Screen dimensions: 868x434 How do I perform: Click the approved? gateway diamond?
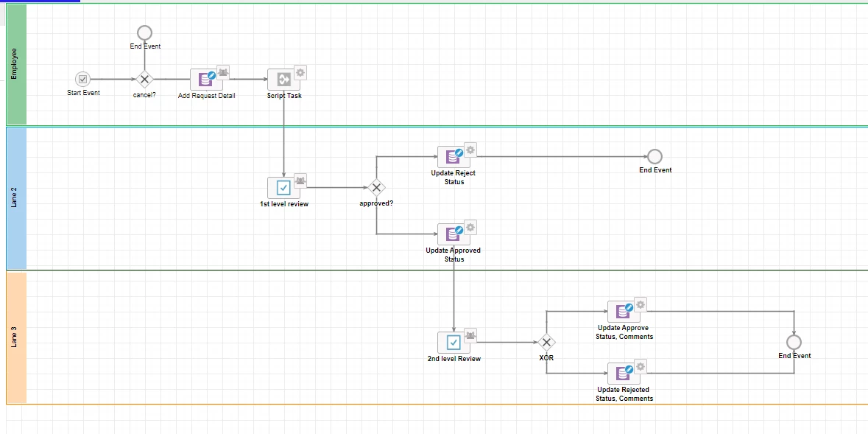[376, 187]
